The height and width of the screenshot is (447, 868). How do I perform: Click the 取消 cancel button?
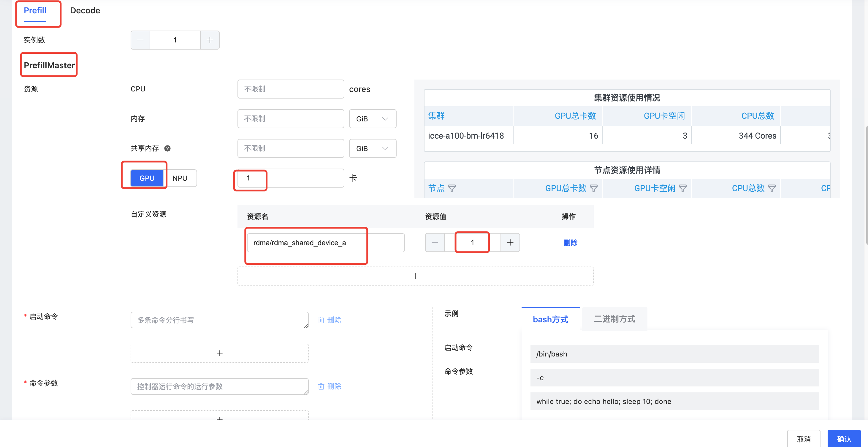(x=804, y=439)
